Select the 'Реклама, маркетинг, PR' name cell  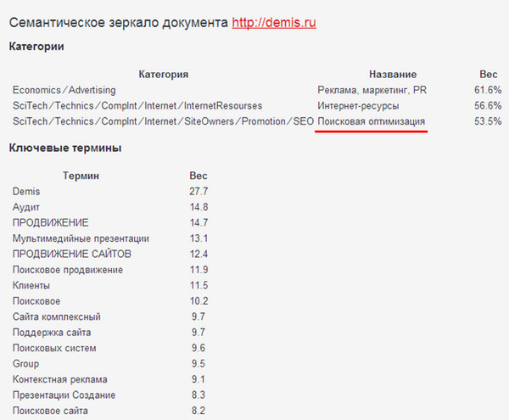click(372, 90)
